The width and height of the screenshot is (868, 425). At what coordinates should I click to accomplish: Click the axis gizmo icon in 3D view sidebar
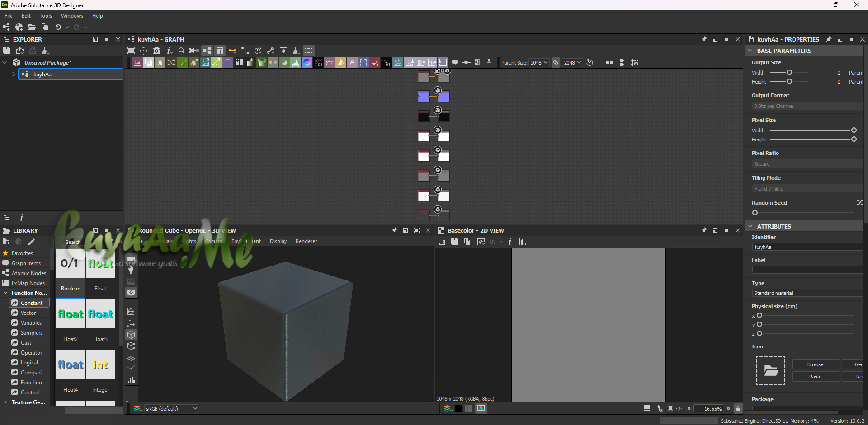click(x=131, y=323)
